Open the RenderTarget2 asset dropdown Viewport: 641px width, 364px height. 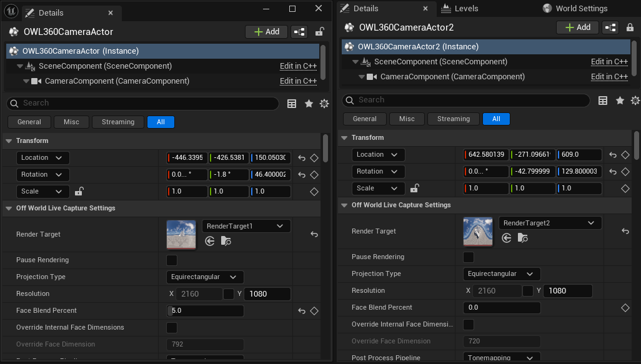550,223
